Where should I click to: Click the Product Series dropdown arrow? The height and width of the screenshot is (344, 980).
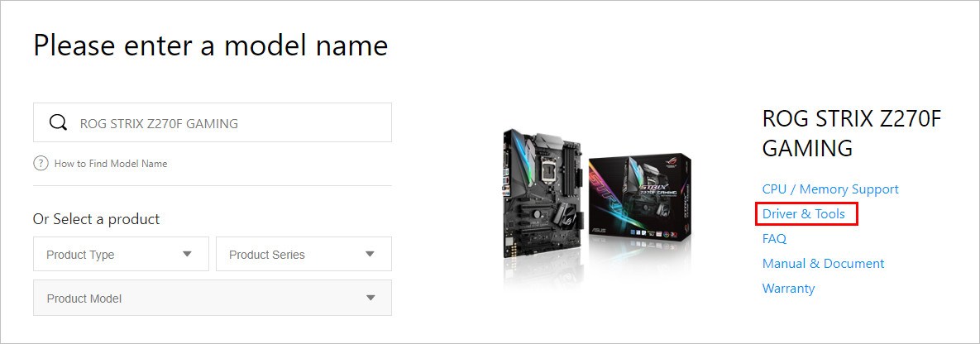click(x=370, y=254)
